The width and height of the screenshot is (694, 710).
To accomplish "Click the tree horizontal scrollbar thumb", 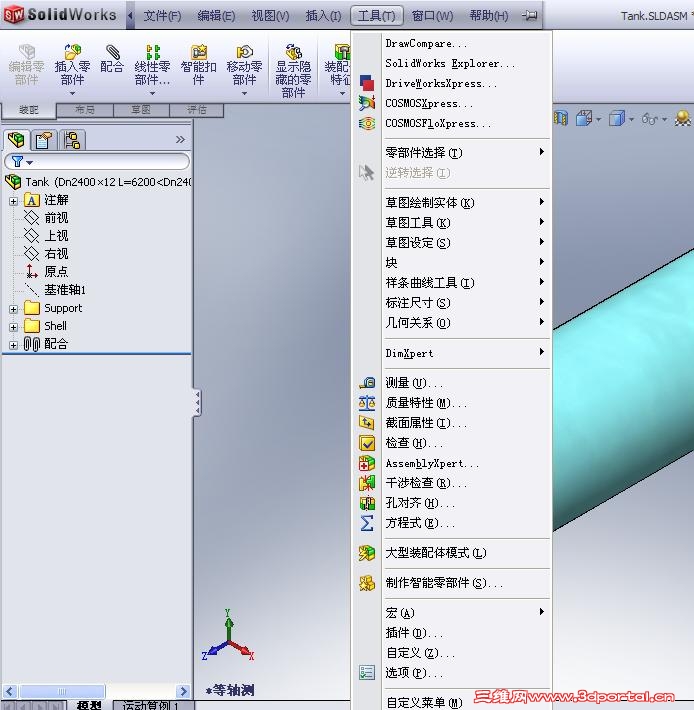I will [x=62, y=691].
